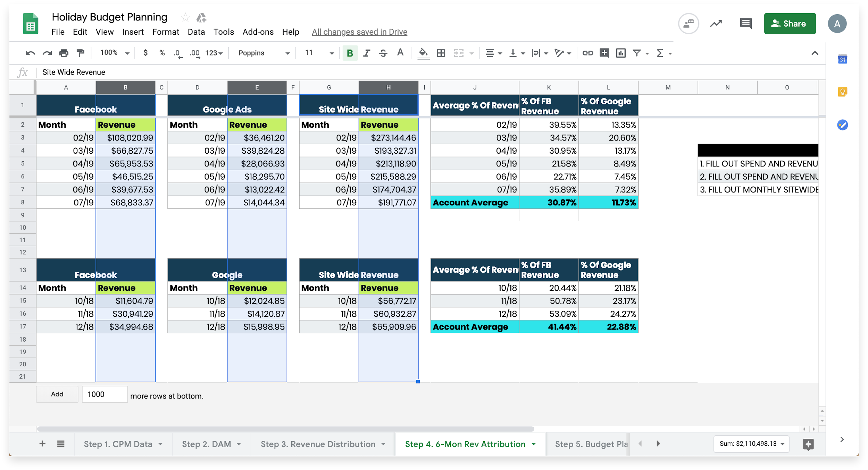Click the insert link icon
Screen dimensions: 868x470
(x=587, y=53)
